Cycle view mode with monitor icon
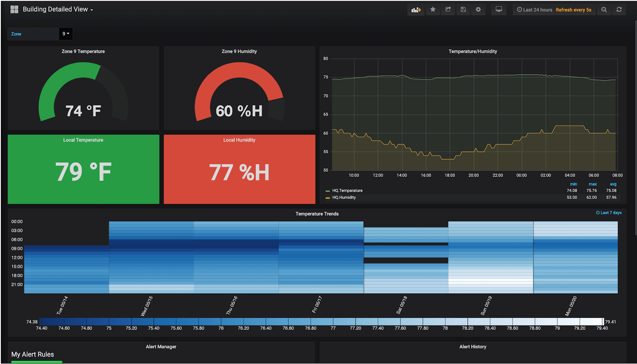 point(498,9)
